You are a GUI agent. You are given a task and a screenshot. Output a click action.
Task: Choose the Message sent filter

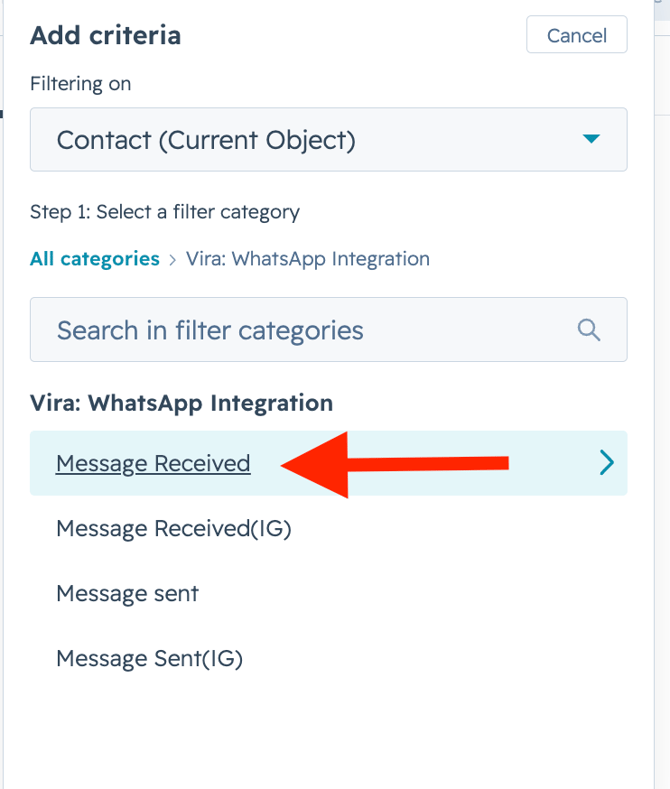127,593
